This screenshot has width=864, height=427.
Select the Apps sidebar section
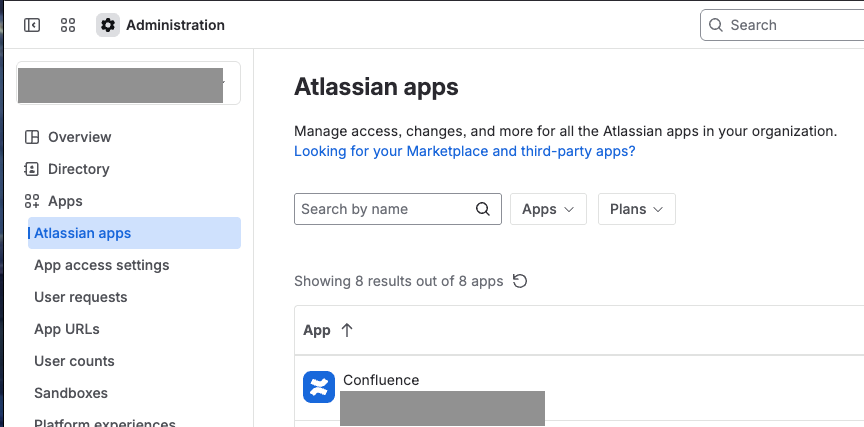point(65,201)
